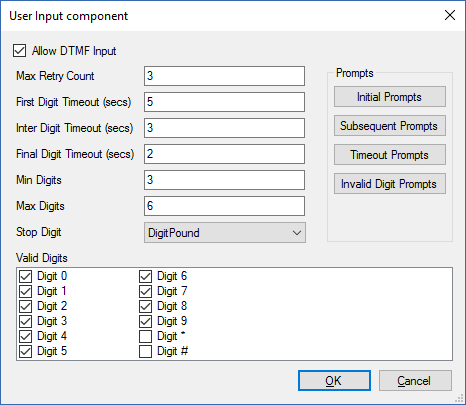
Task: Open the Initial Prompts dialog
Action: 390,97
